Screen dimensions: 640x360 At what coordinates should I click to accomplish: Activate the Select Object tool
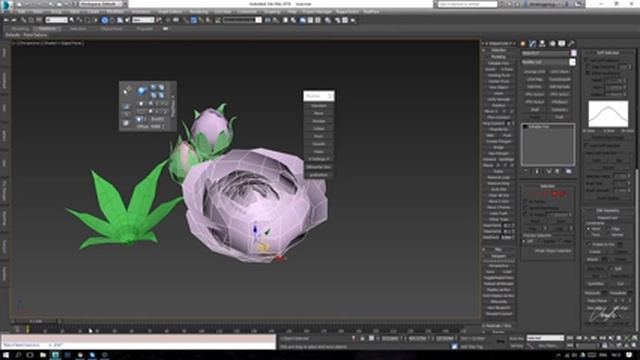72,20
